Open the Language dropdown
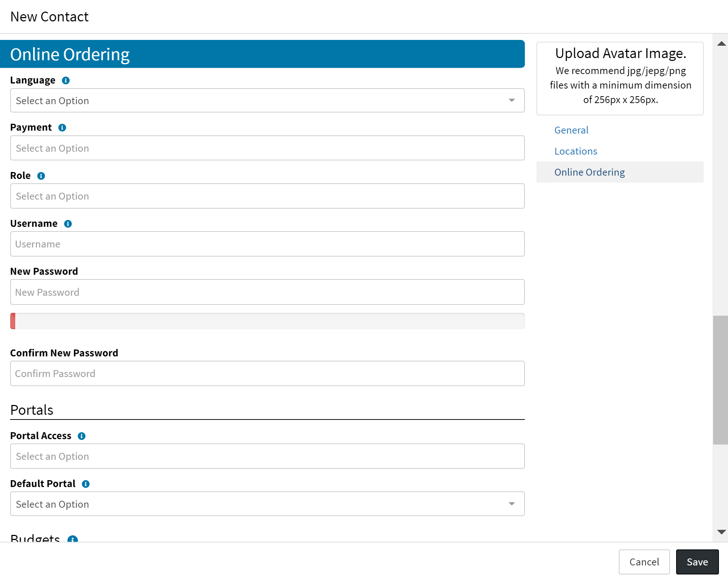728x577 pixels. pyautogui.click(x=267, y=101)
